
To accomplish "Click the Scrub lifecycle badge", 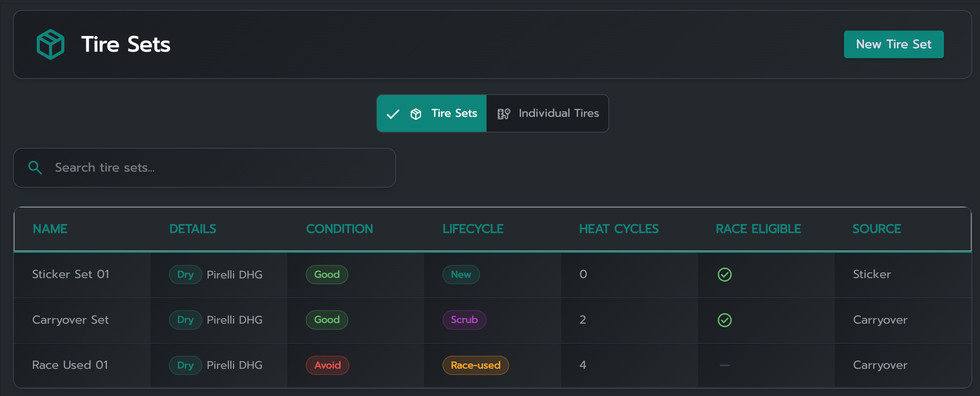I will [464, 320].
